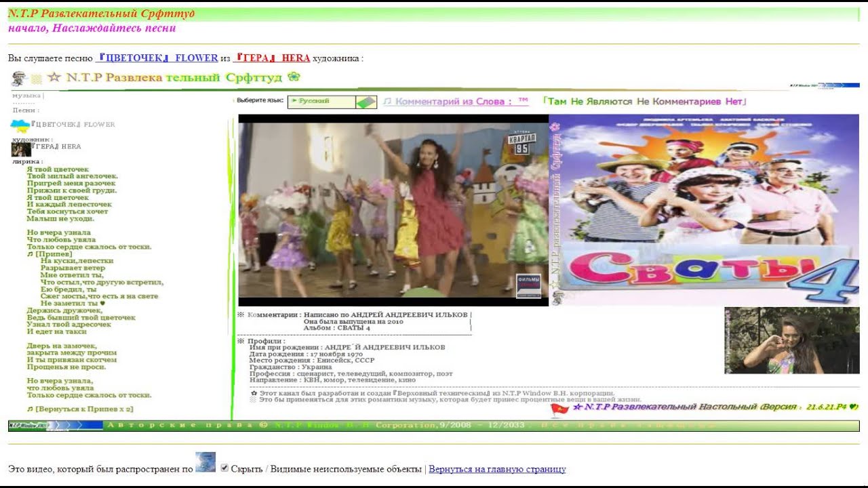Click the ФИЛЬМЫ badge in the video corner
Image resolution: width=868 pixels, height=488 pixels.
tap(528, 285)
